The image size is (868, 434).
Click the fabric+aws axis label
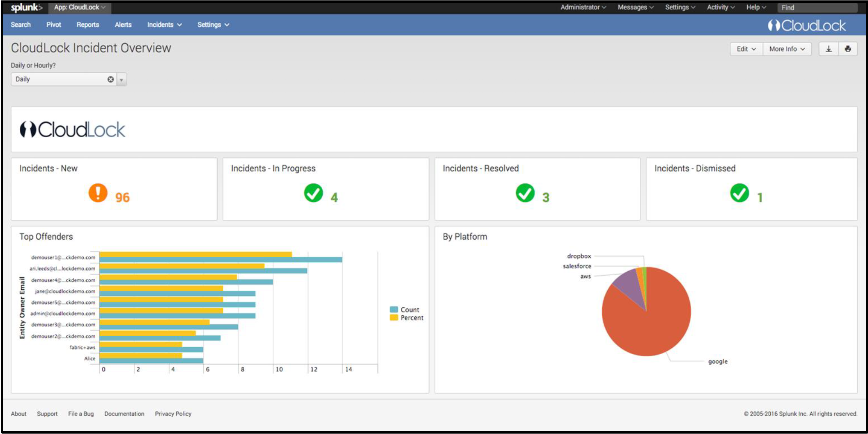(82, 348)
